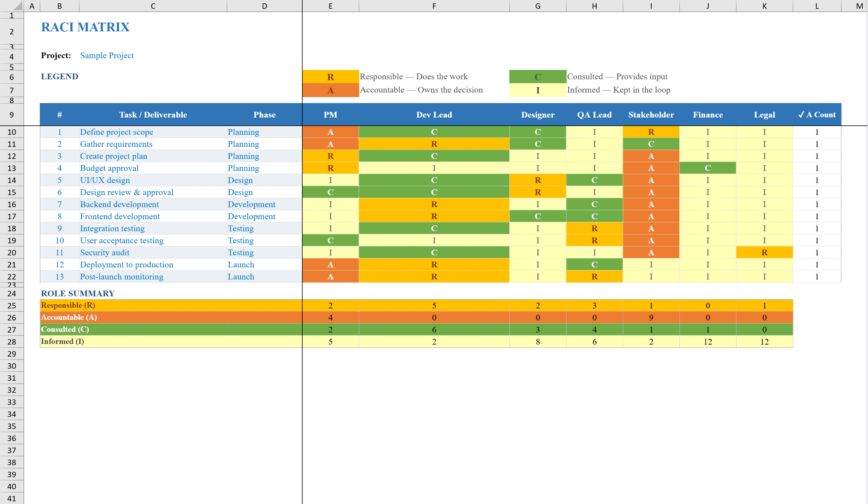Click the 9 Accountable count under Stakeholder
The height and width of the screenshot is (504, 868).
pyautogui.click(x=651, y=317)
